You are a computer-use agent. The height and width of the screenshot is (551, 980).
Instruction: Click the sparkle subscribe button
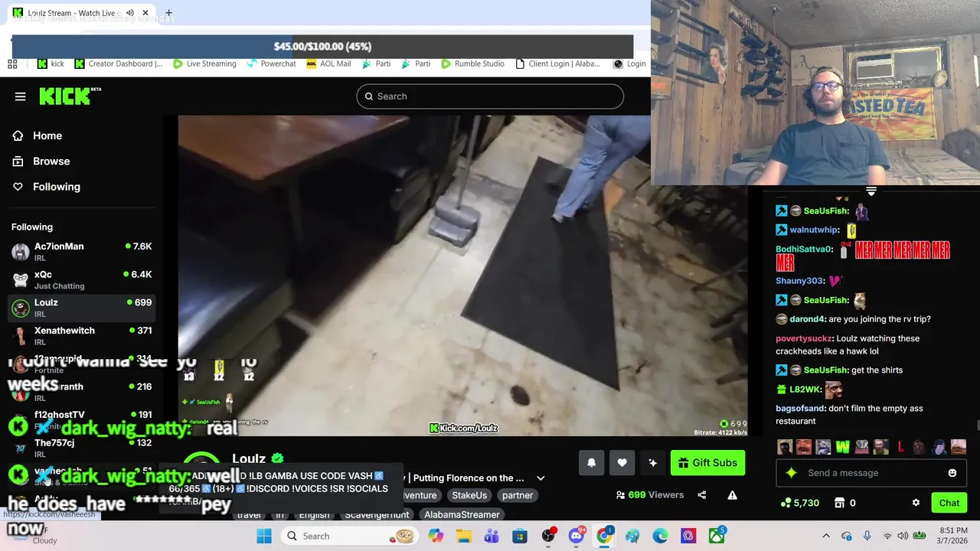tap(652, 462)
